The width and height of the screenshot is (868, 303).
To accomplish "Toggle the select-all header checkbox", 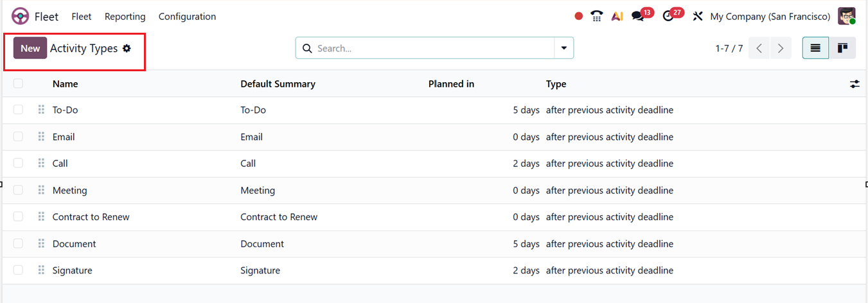I will click(18, 83).
